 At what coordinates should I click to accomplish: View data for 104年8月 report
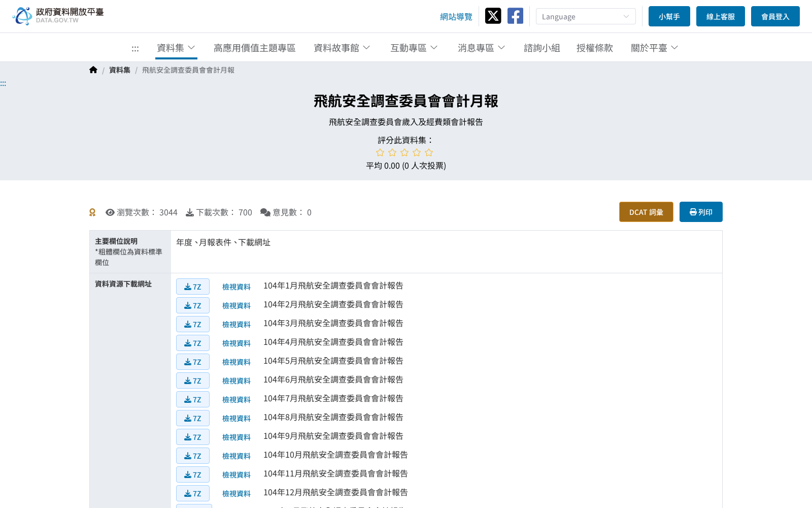(x=236, y=419)
